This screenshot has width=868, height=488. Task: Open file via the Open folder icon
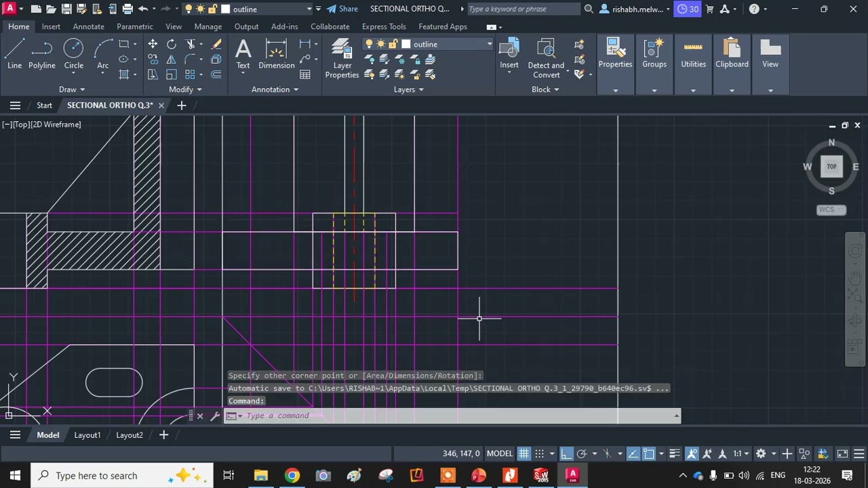point(52,9)
